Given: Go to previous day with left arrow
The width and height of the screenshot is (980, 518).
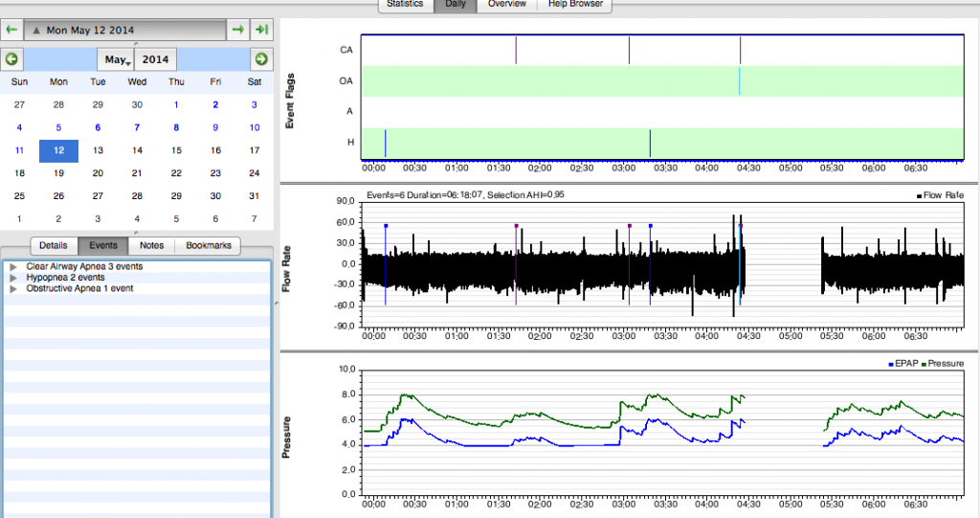Looking at the screenshot, I should [x=11, y=30].
